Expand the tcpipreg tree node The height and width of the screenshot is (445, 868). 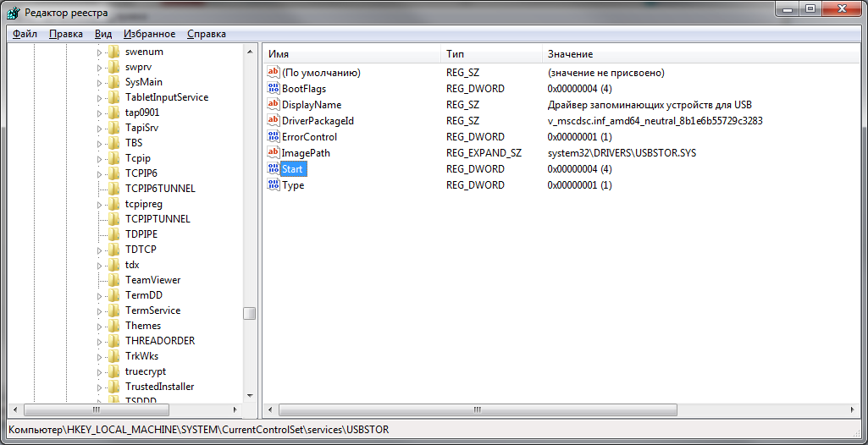point(100,205)
